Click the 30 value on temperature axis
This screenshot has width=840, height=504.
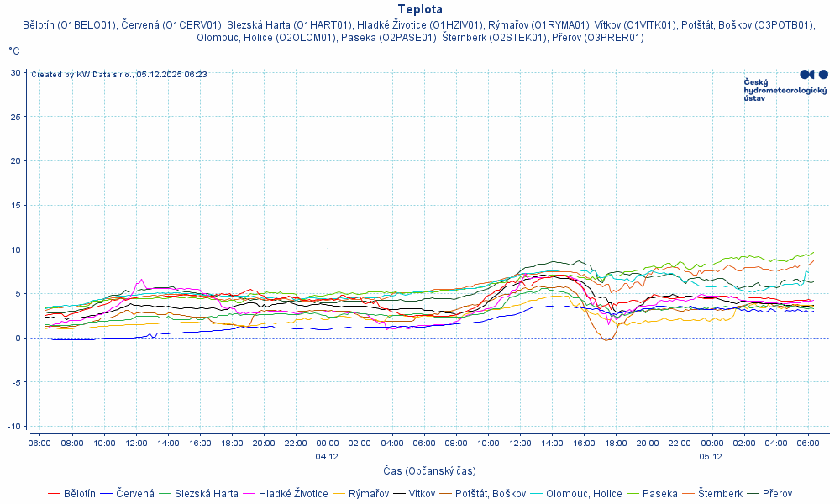(15, 72)
